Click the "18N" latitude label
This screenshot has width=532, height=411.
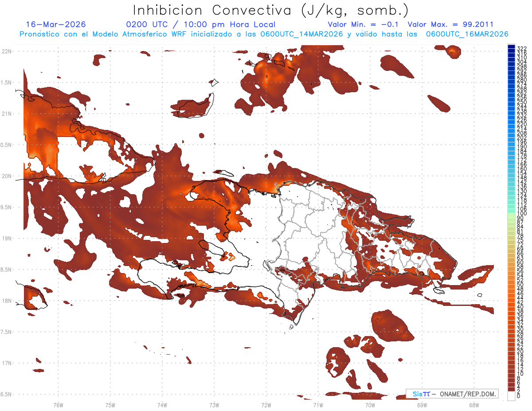coord(8,301)
